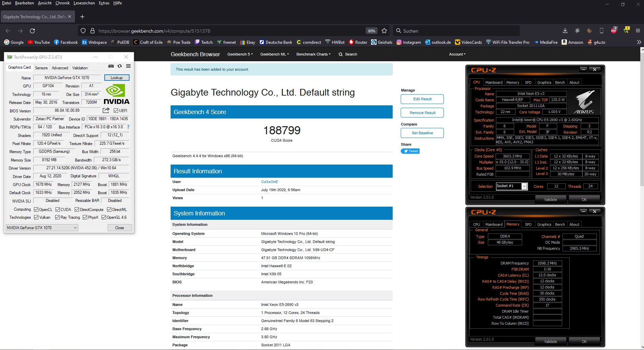Switch to the GPU-Z Validation tab
644x350 pixels.
pyautogui.click(x=80, y=68)
